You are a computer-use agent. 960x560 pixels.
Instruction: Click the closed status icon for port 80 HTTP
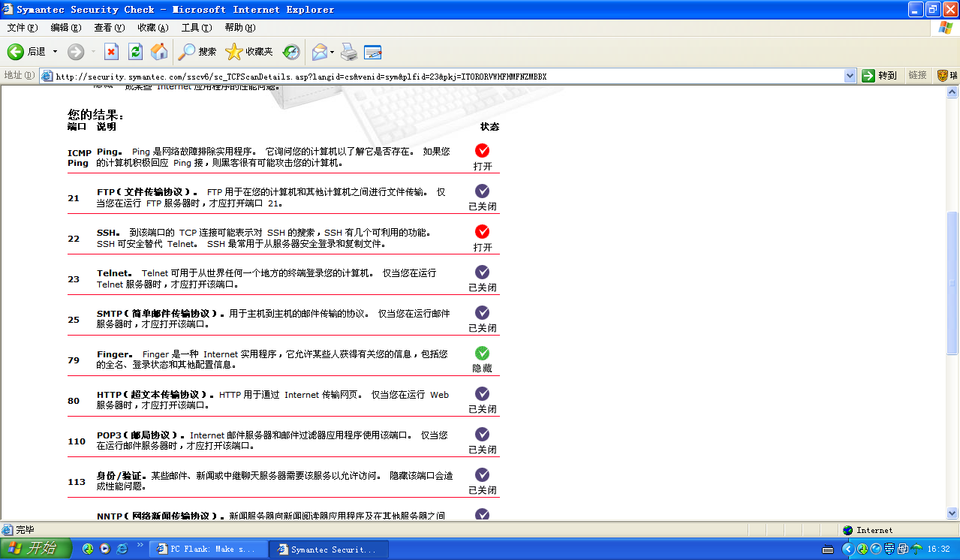pyautogui.click(x=483, y=393)
